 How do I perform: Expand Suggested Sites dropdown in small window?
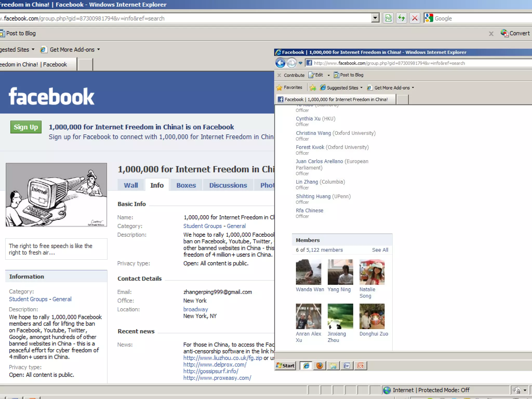pos(361,88)
